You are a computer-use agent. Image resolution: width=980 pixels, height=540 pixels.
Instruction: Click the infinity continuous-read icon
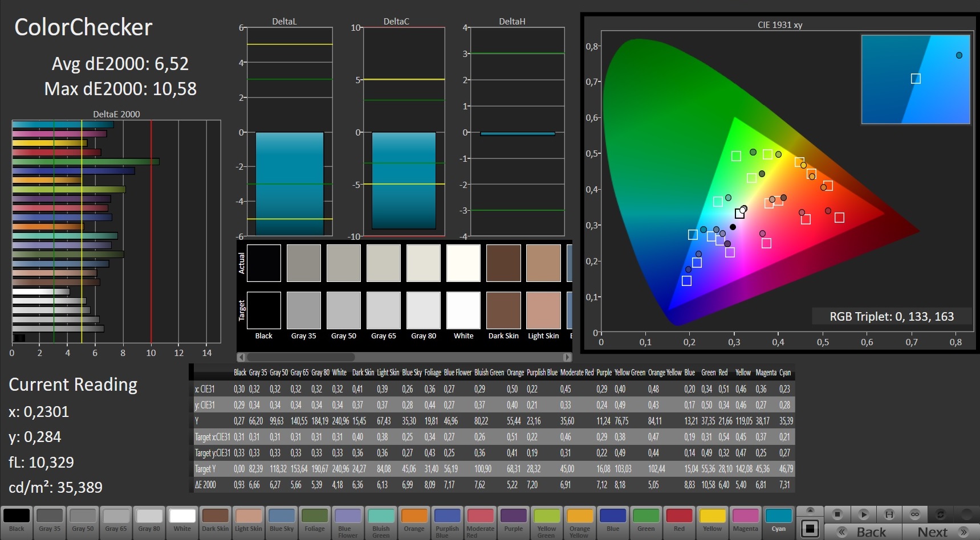pyautogui.click(x=914, y=514)
